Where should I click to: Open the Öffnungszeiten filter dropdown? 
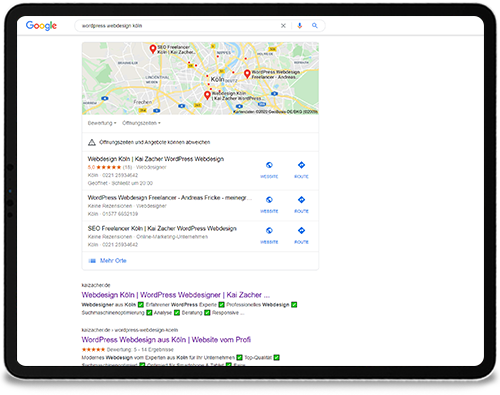coord(141,123)
